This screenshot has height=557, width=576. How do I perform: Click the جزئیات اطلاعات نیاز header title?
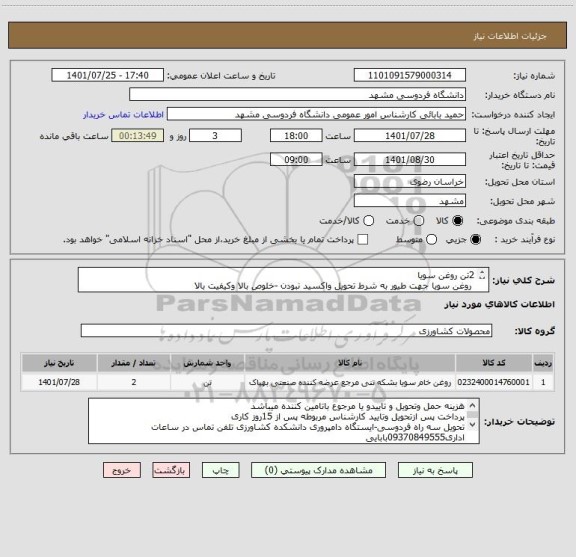point(510,36)
